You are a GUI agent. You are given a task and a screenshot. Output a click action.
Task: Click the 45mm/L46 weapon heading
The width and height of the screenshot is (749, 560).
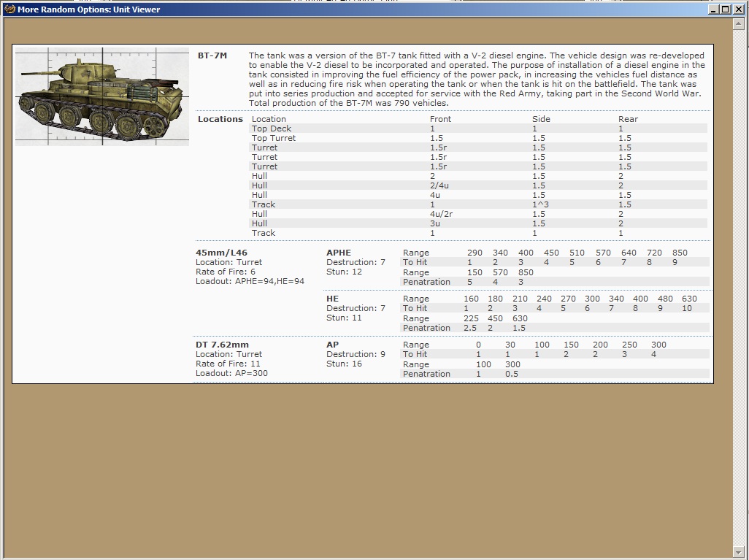(x=222, y=253)
